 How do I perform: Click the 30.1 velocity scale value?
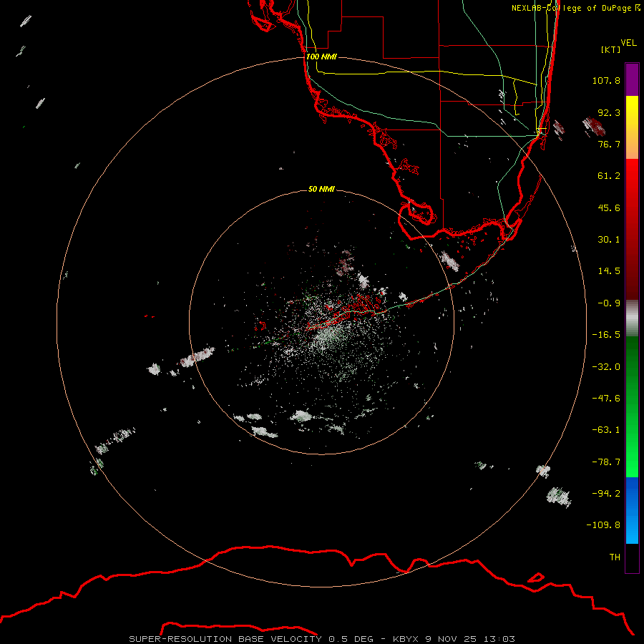click(x=609, y=240)
